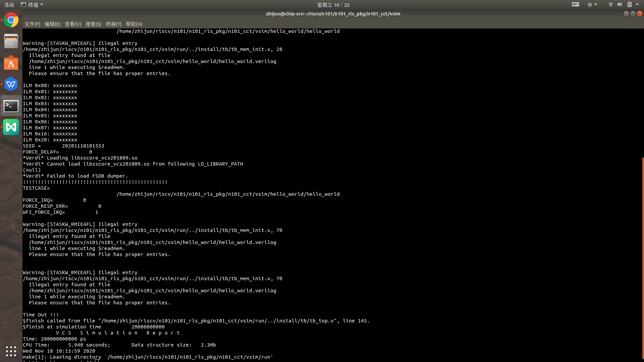Launch Ubuntu Software from the dock

point(11,63)
